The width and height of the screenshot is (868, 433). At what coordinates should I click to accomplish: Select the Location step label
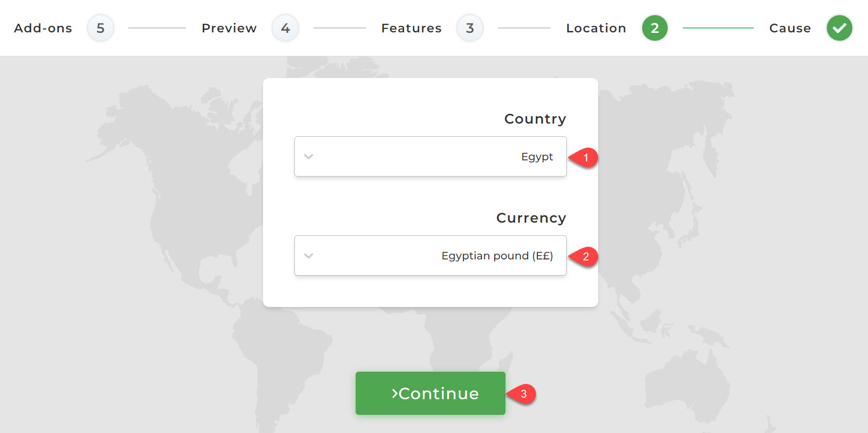click(596, 28)
